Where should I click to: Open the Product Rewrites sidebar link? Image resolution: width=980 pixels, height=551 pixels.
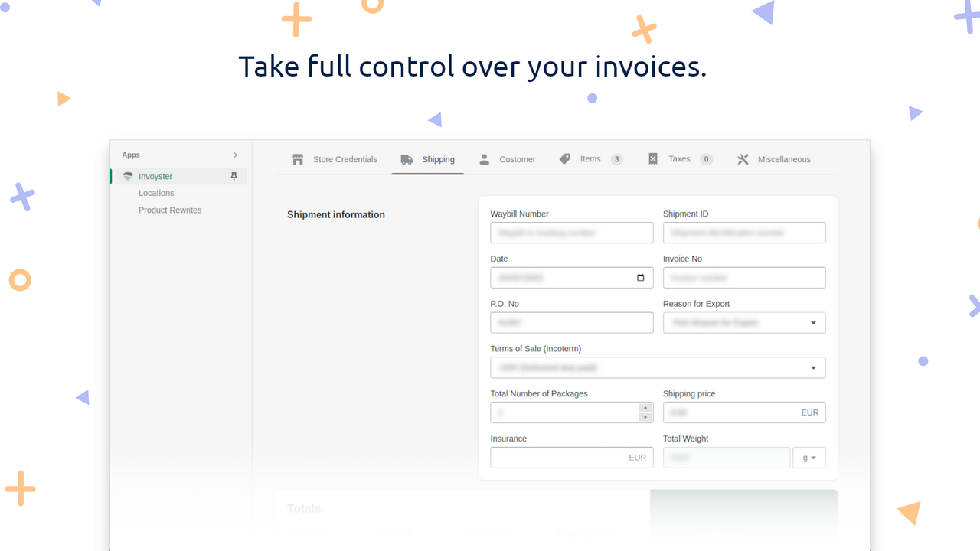[x=170, y=210]
